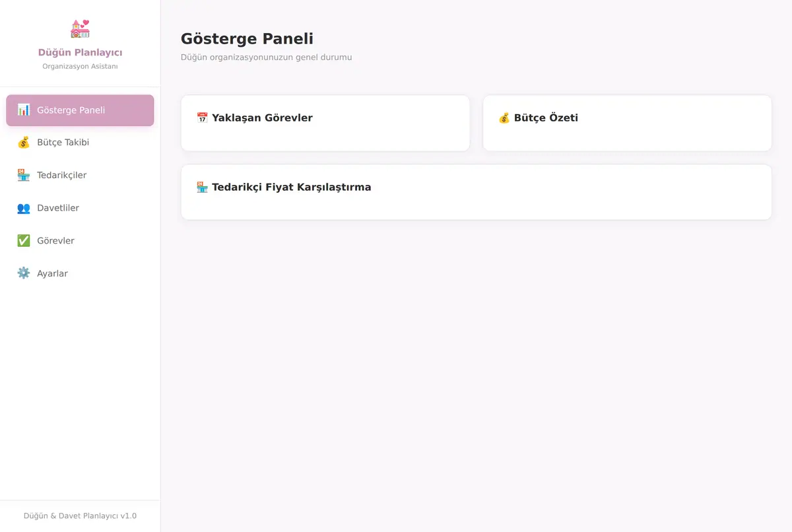This screenshot has width=792, height=532.
Task: Click the store icon beside Tedarikçiler
Action: click(x=24, y=175)
